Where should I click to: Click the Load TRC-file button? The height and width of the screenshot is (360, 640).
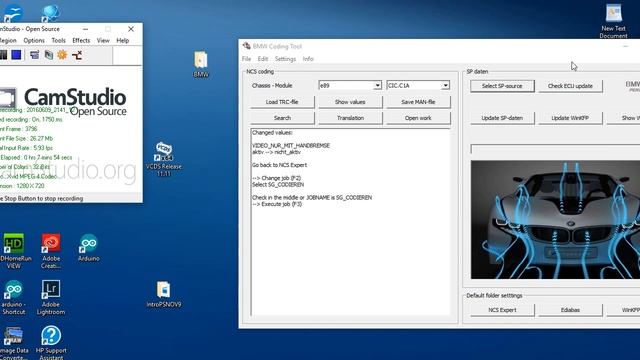click(x=282, y=102)
